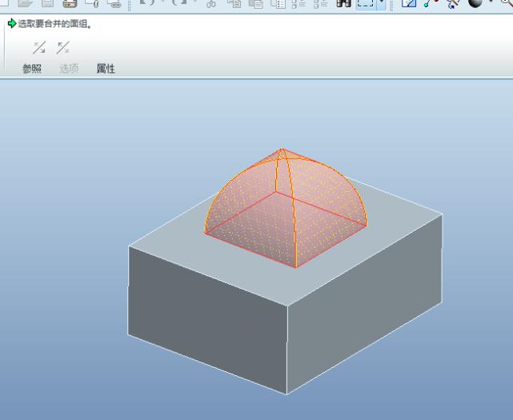The image size is (513, 420).
Task: Click the 选项 tab label
Action: [x=69, y=69]
